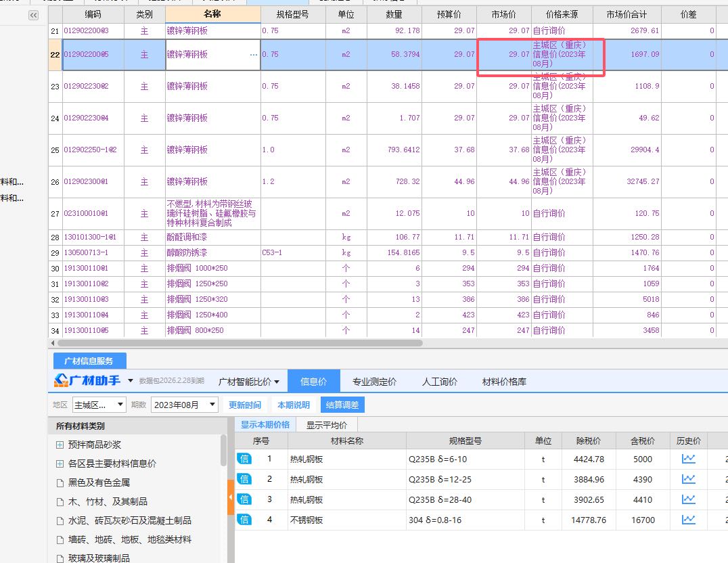The height and width of the screenshot is (563, 728).
Task: Expand 各区县主要材料信息价 node
Action: [x=60, y=464]
